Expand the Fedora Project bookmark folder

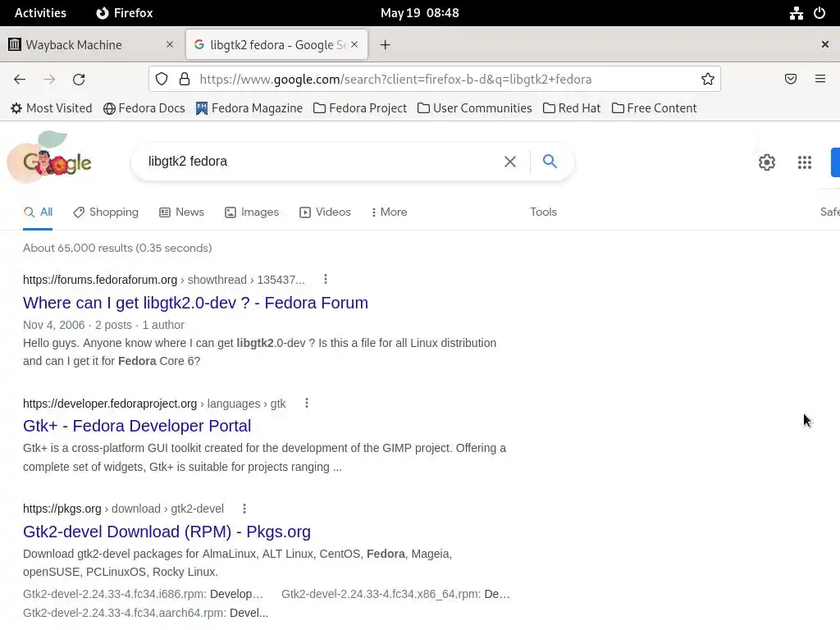click(x=360, y=108)
